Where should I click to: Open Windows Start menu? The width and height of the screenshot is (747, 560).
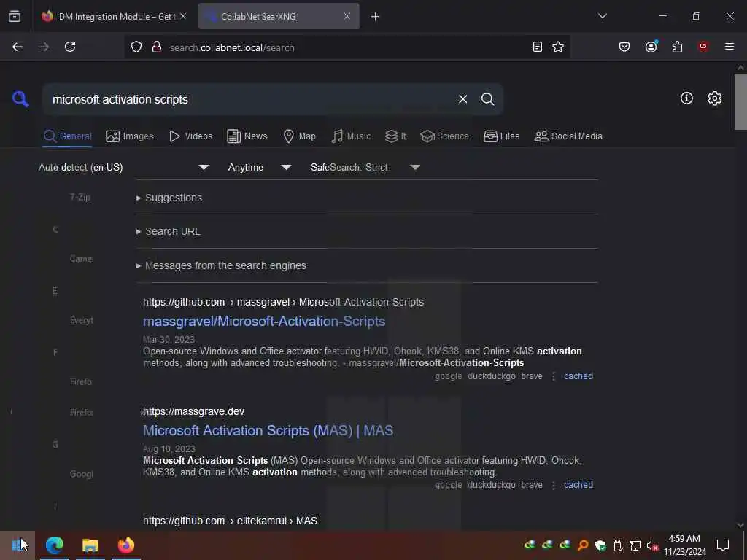[18, 545]
